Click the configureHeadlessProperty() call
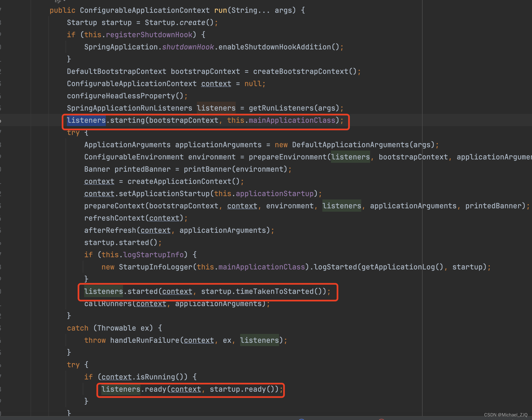The width and height of the screenshot is (532, 420). 125,96
